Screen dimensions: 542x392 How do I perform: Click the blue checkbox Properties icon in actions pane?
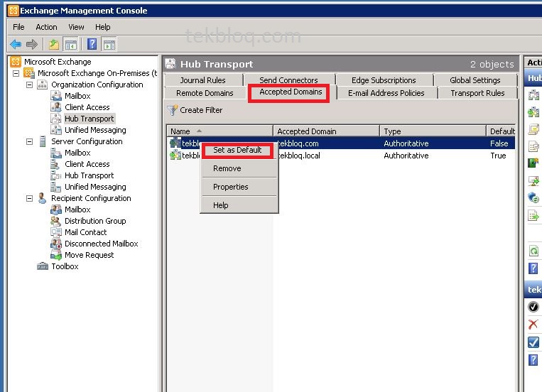533,342
